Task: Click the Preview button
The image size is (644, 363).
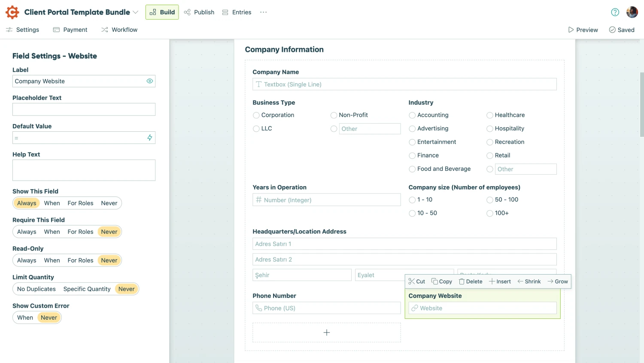Action: 583,30
